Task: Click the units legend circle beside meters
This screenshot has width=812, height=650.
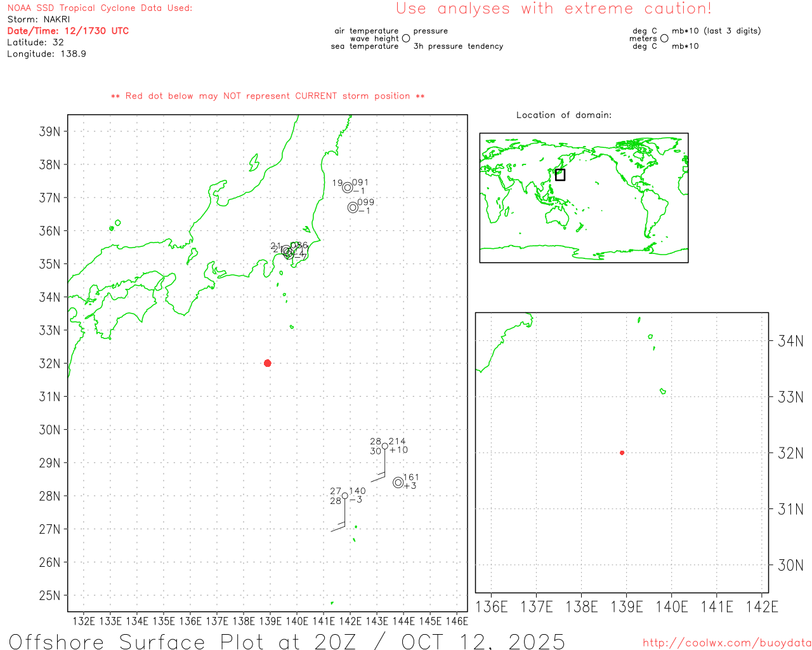Action: 664,39
